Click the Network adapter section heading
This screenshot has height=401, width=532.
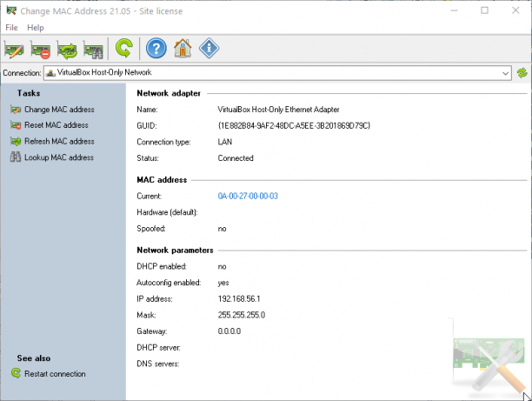[x=169, y=93]
